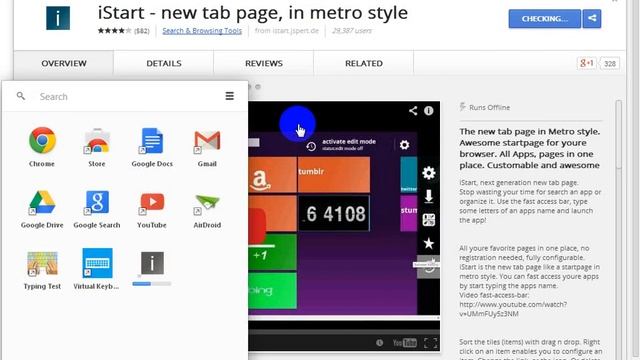Click the share button beside Checking
640x360 pixels.
(592, 19)
